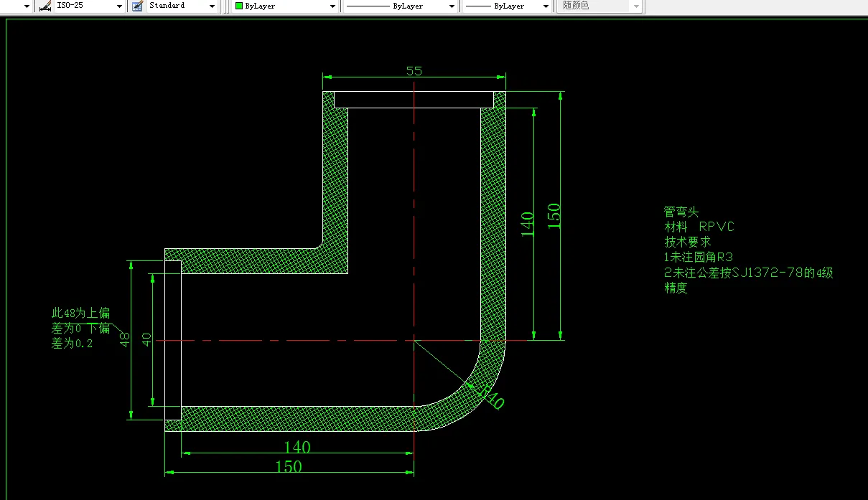Viewport: 868px width, 500px height.
Task: Select the 管弯头 title text
Action: (681, 212)
